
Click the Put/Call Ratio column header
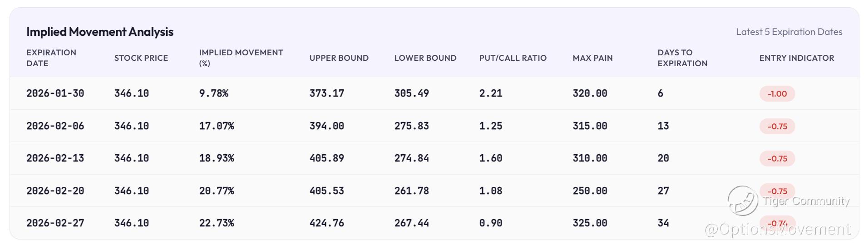pyautogui.click(x=513, y=58)
